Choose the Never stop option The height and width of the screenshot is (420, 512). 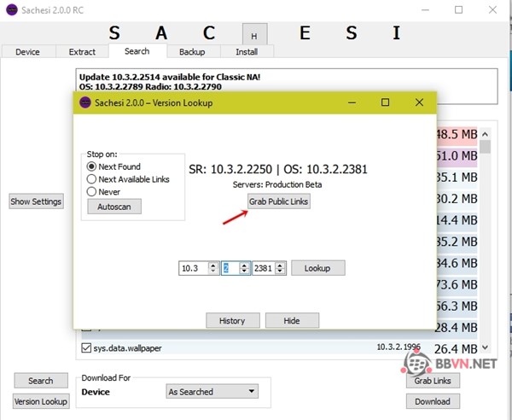[x=92, y=192]
